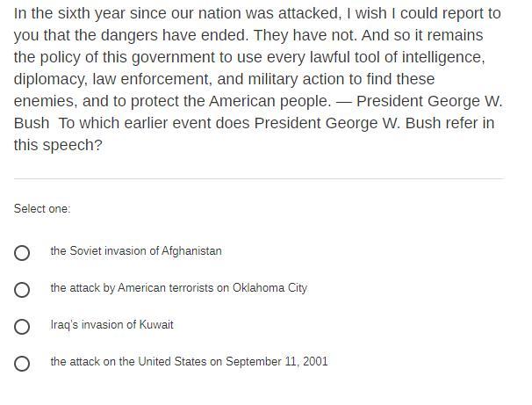The width and height of the screenshot is (532, 405).
Task: Mark the September 11, 2001 attack radio button
Action: click(22, 364)
